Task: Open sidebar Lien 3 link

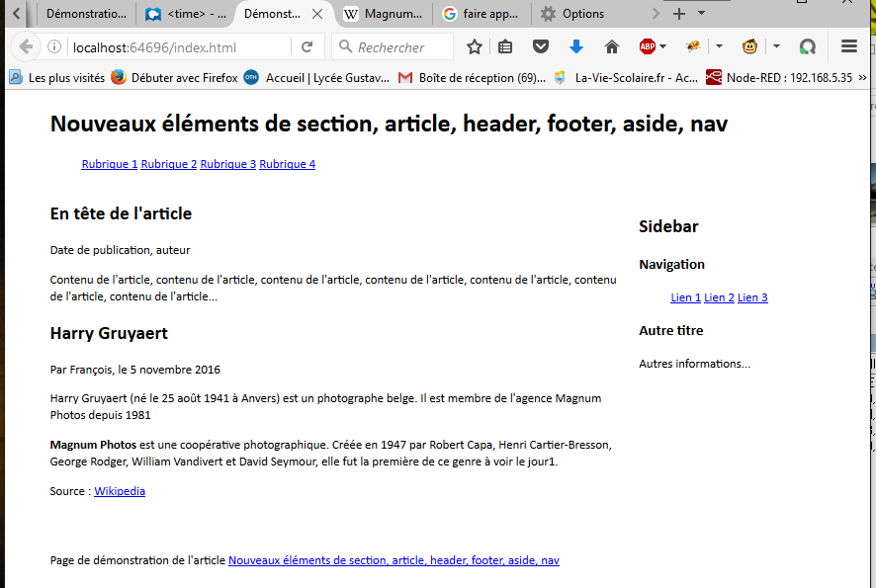Action: point(752,297)
